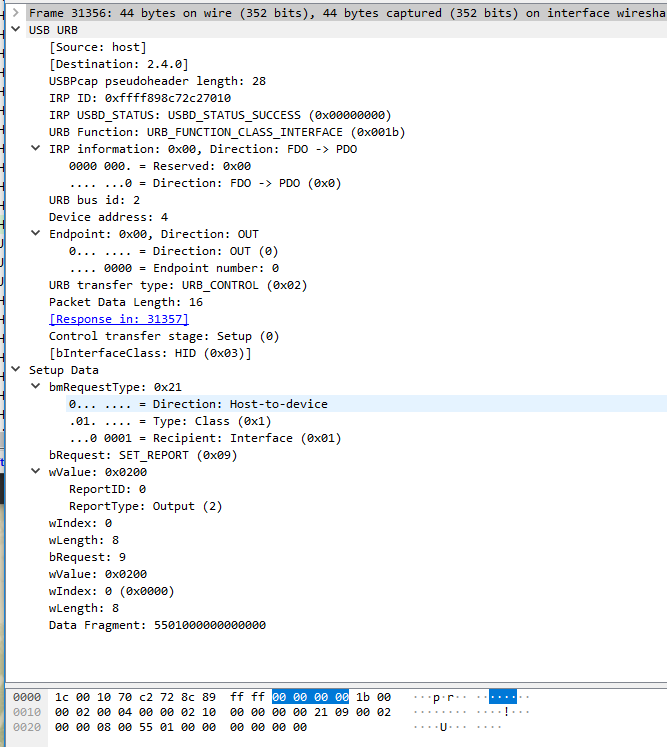Select the Type: Class (0x1) row
The image size is (667, 747).
(x=170, y=421)
